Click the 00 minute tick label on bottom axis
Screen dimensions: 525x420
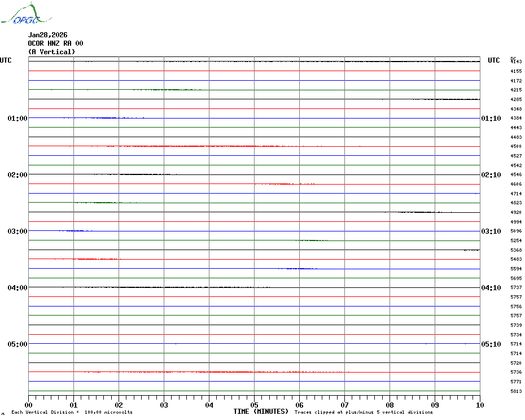click(28, 405)
